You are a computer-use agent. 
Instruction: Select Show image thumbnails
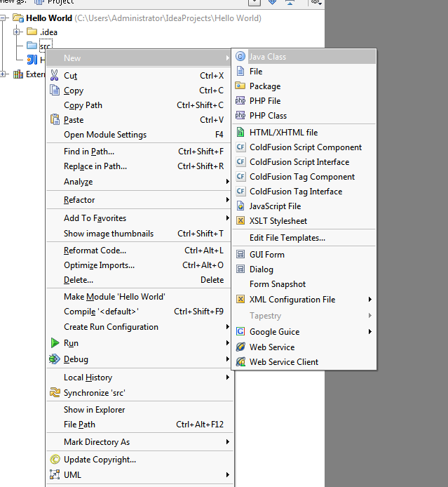pos(139,233)
